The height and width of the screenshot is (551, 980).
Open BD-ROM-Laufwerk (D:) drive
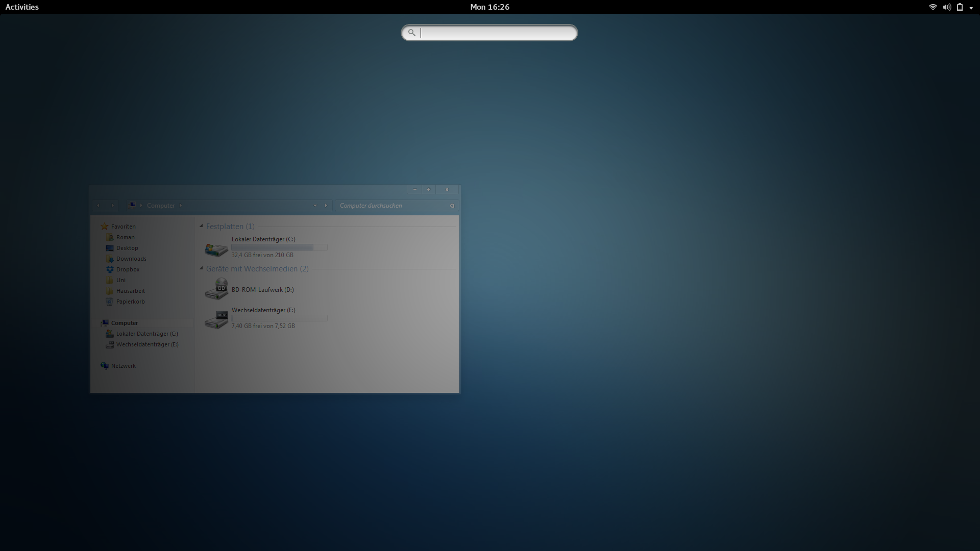tap(262, 289)
